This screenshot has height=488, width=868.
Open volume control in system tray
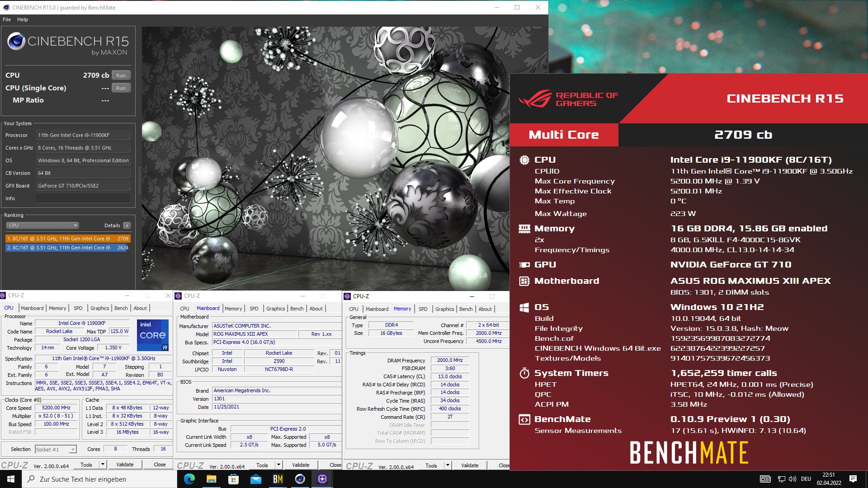792,479
